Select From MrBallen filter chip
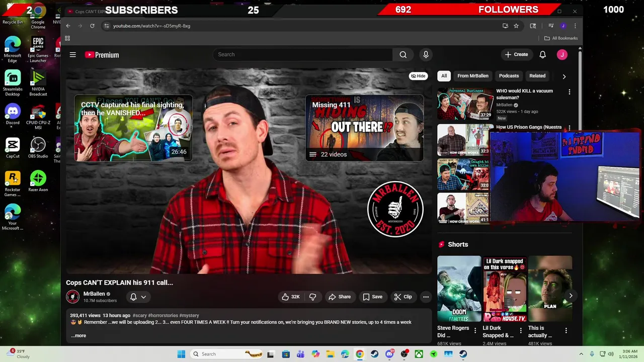This screenshot has width=644, height=362. click(473, 76)
